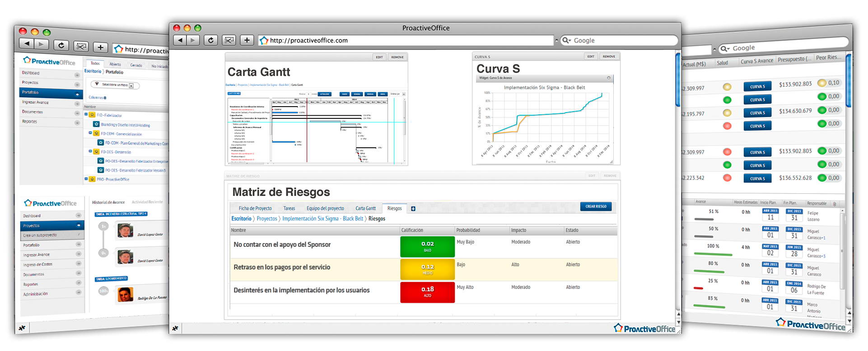Switch to the Carta Gantt tab in Matriz de Riesgos

pyautogui.click(x=365, y=208)
